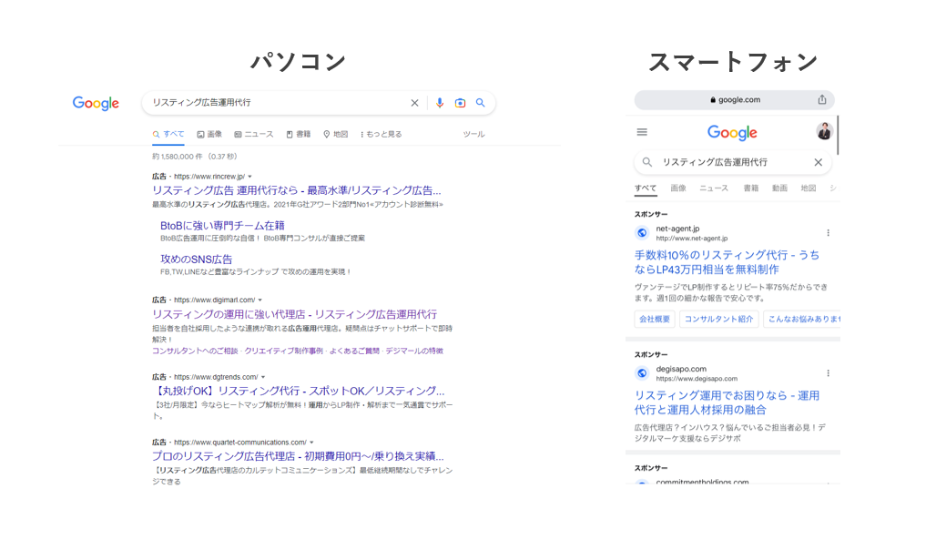
Task: Expand the dropdown arrow next to quartet-communications.com URL
Action: (x=311, y=443)
